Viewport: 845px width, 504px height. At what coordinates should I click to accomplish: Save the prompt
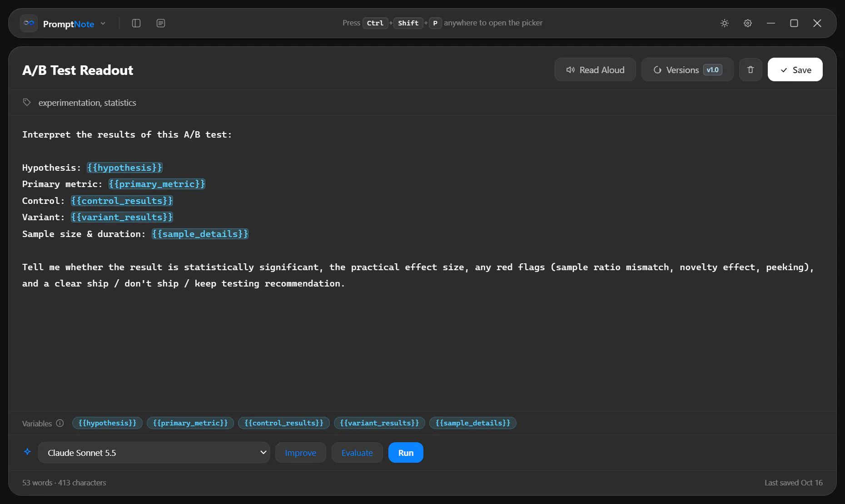795,69
